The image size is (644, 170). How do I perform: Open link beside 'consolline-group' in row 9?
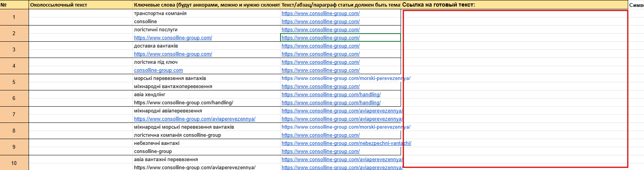point(321,151)
